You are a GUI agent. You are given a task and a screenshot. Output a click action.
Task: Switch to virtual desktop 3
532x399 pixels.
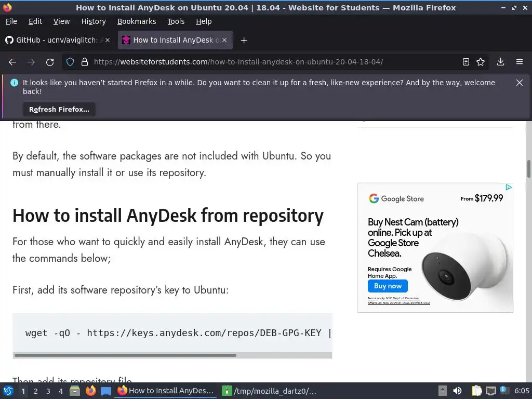[x=48, y=391]
